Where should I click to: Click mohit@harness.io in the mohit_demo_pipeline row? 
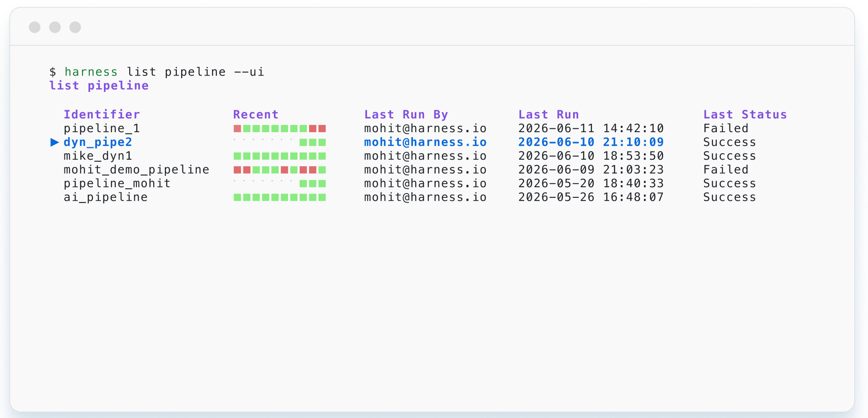coord(425,170)
